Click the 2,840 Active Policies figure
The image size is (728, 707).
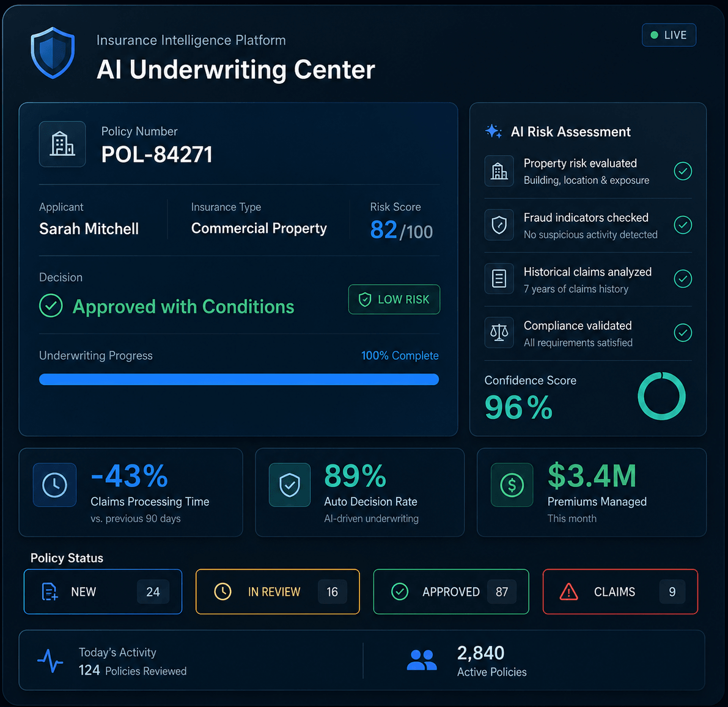[x=481, y=653]
